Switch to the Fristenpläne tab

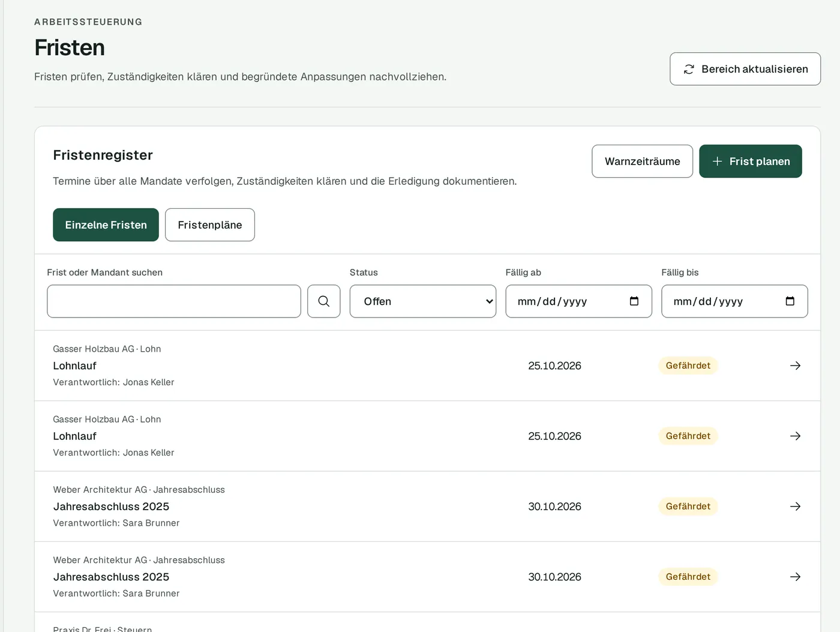(210, 225)
